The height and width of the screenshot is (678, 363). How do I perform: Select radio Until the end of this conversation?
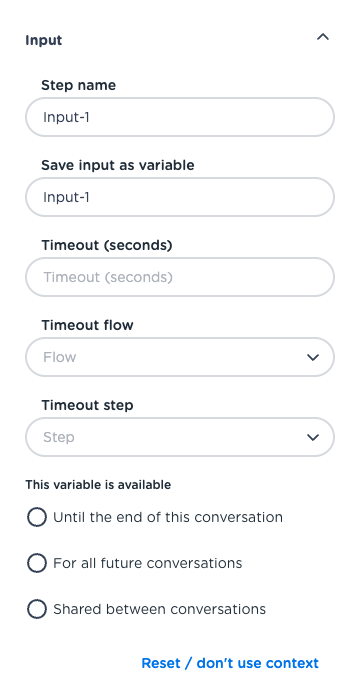click(x=37, y=517)
